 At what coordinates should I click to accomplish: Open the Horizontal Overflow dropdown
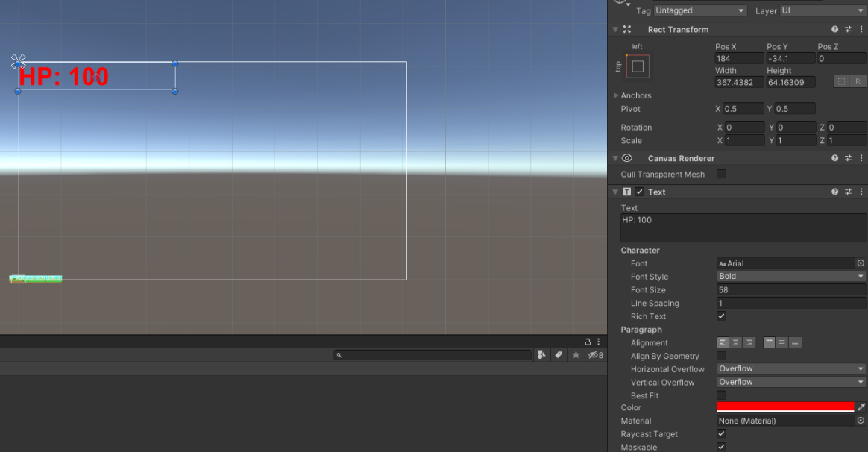790,368
